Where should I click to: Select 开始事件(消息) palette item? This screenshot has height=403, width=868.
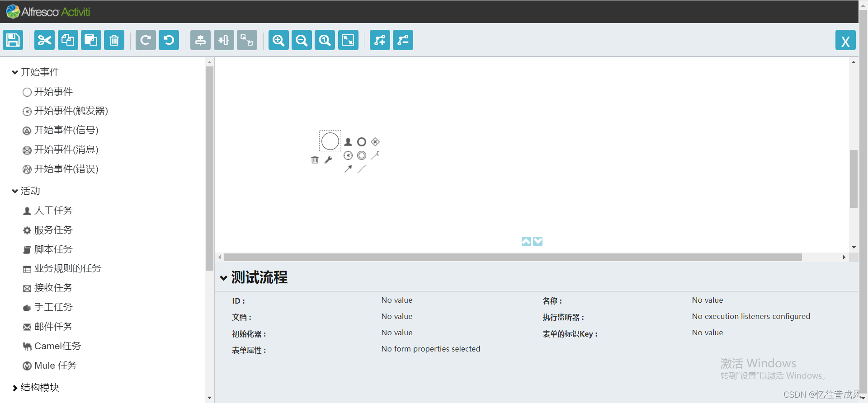pyautogui.click(x=60, y=150)
